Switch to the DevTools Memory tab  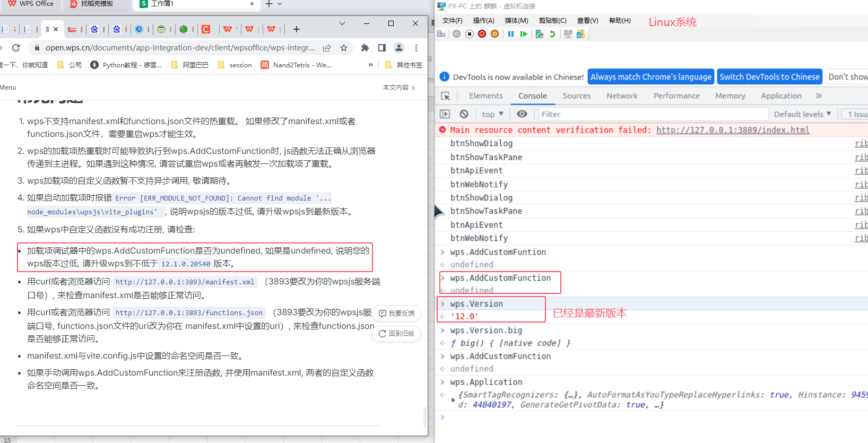coord(730,96)
